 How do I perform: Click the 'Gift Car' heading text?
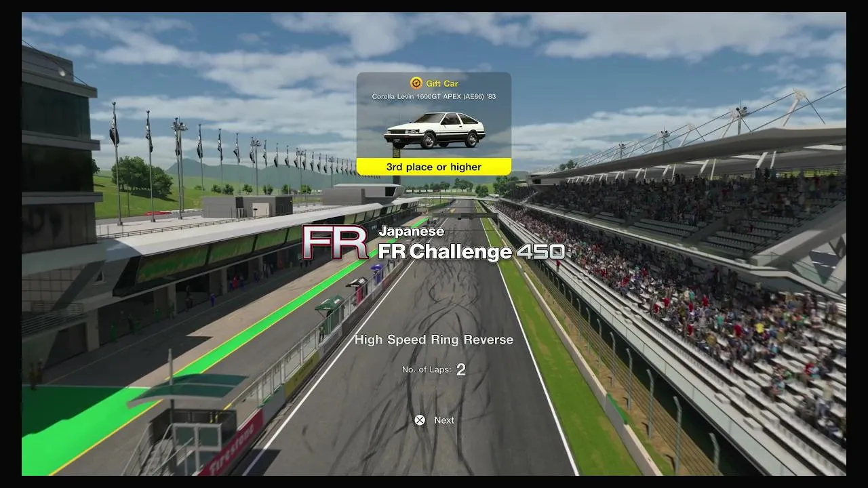click(442, 83)
